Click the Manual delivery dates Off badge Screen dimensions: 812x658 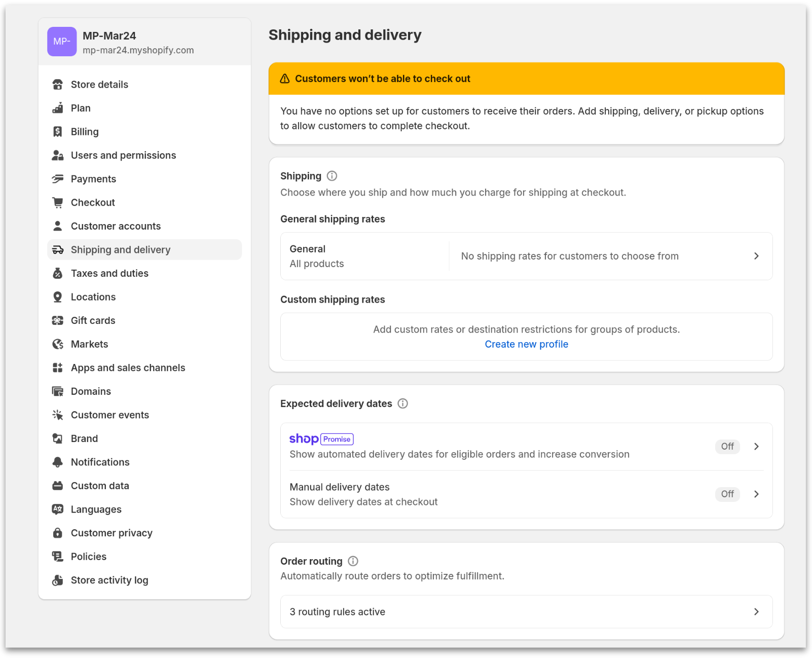(x=727, y=494)
